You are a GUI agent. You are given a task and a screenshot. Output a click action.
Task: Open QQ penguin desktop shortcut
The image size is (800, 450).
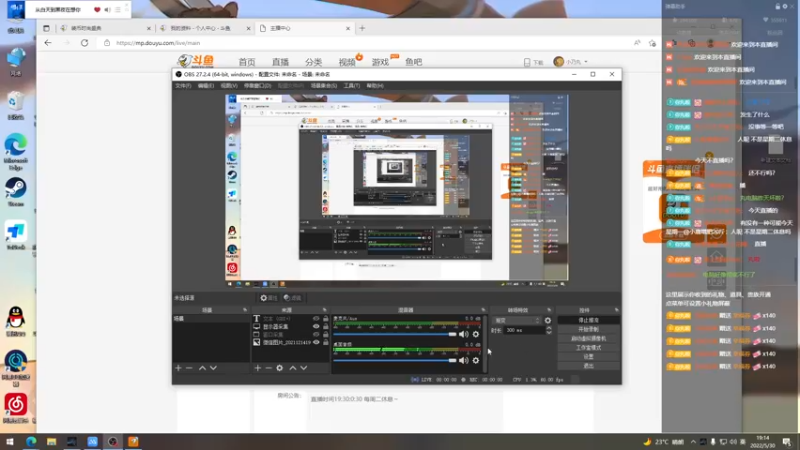pos(16,321)
